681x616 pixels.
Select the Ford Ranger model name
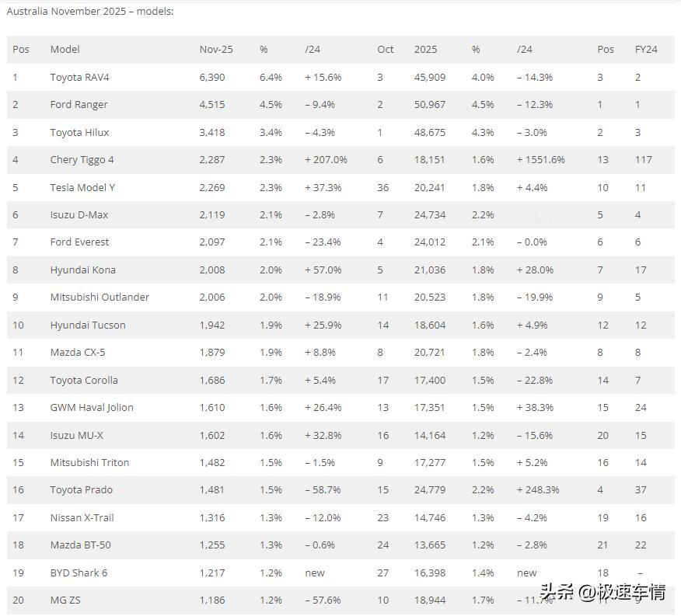79,105
